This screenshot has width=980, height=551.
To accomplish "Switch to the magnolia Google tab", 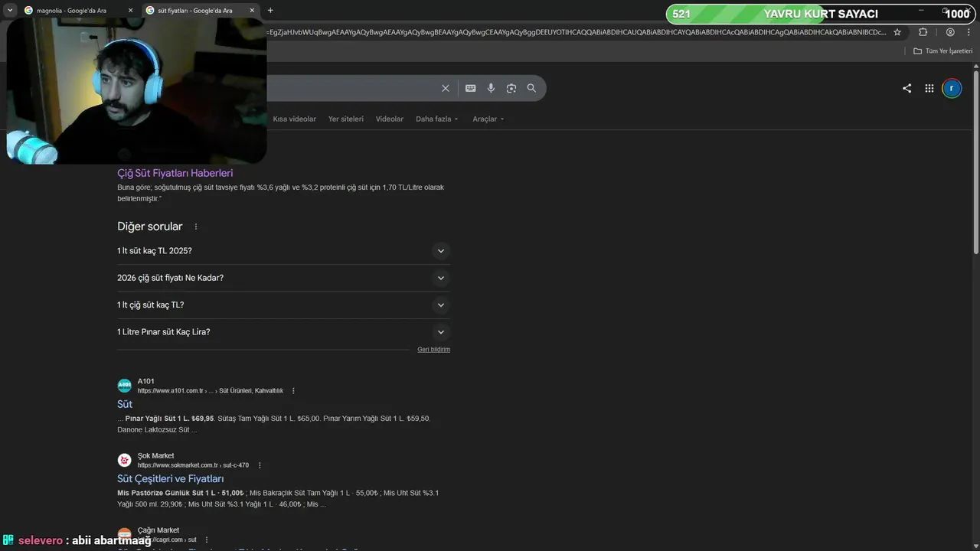I will tap(78, 11).
